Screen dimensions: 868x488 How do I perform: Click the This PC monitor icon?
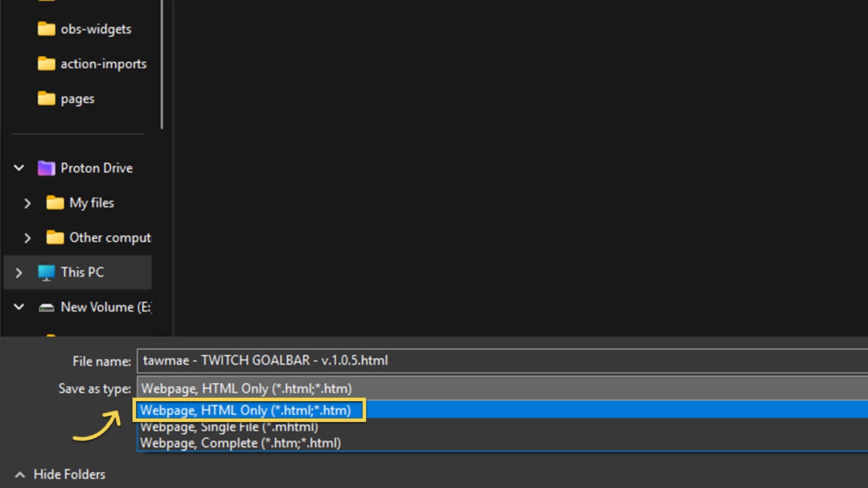point(46,272)
